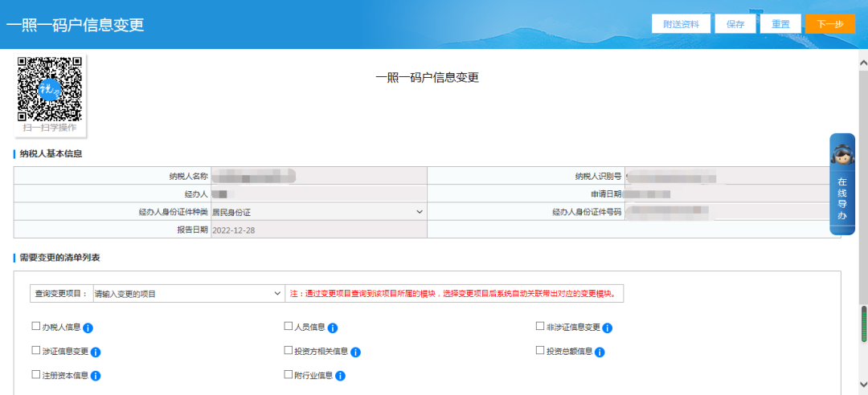Click info icon beside 办税人信息
Image resolution: width=868 pixels, height=395 pixels.
coord(88,328)
